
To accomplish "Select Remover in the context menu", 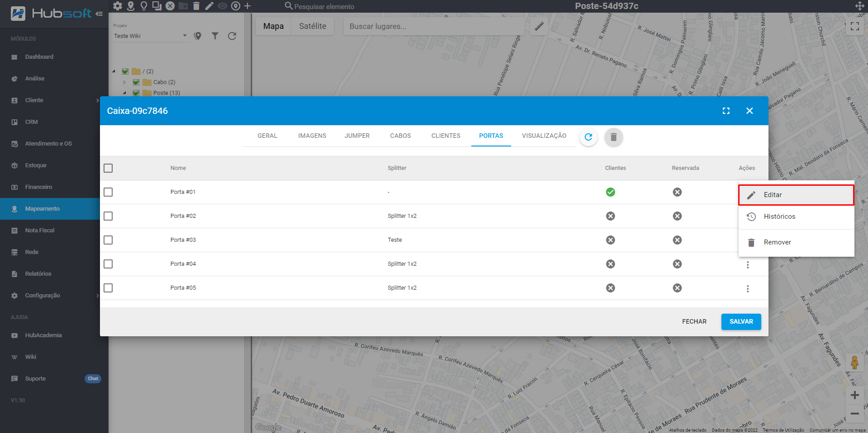I will [796, 242].
